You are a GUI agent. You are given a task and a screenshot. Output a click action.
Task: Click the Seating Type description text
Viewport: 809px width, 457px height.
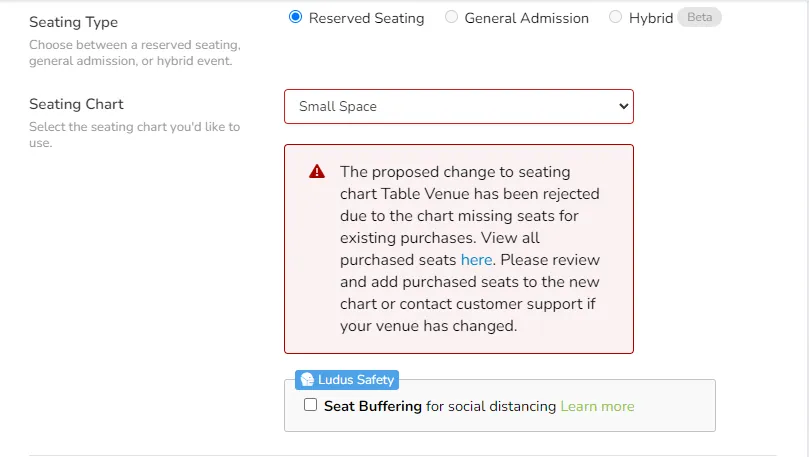135,53
